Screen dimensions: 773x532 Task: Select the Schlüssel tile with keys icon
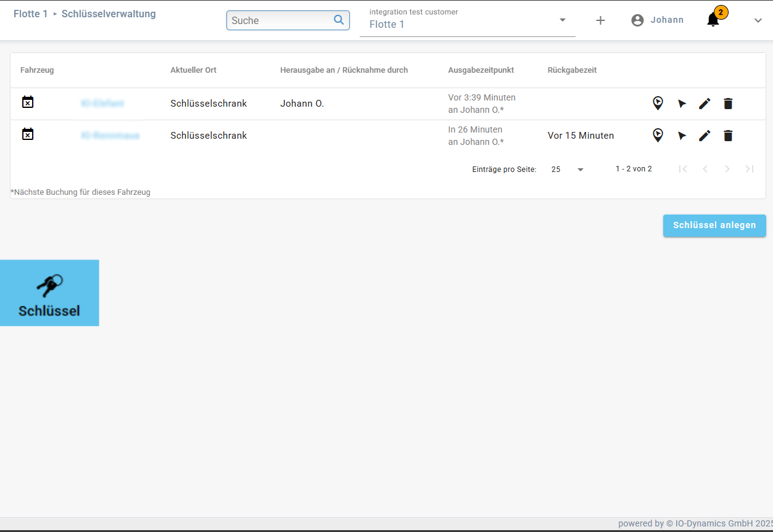tap(49, 293)
